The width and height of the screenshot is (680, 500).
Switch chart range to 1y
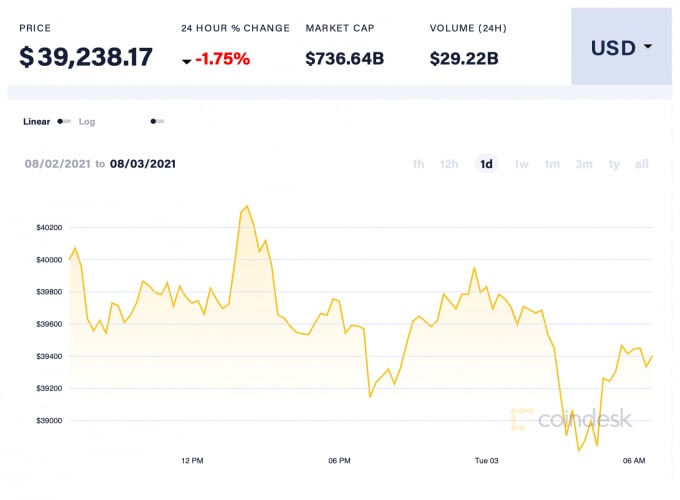614,164
